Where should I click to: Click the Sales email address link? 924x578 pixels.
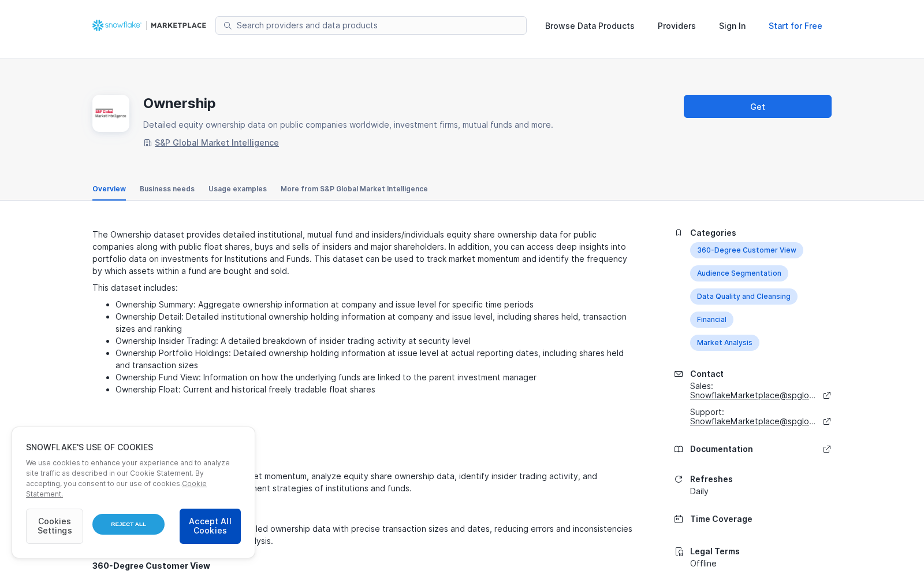point(753,395)
